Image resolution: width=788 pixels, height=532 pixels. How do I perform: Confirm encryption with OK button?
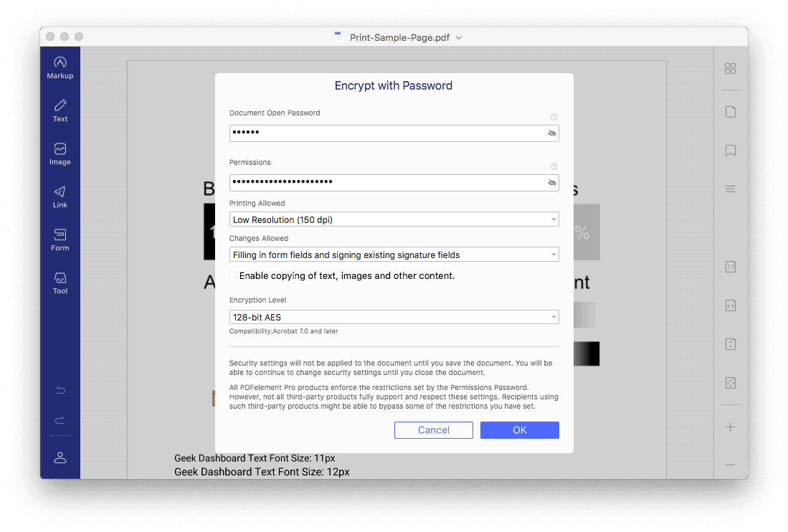point(519,430)
